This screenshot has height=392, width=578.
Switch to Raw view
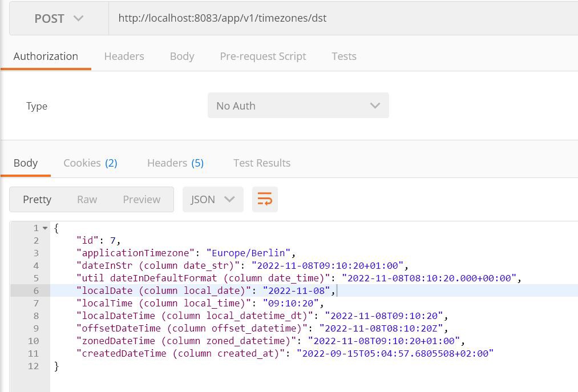87,200
